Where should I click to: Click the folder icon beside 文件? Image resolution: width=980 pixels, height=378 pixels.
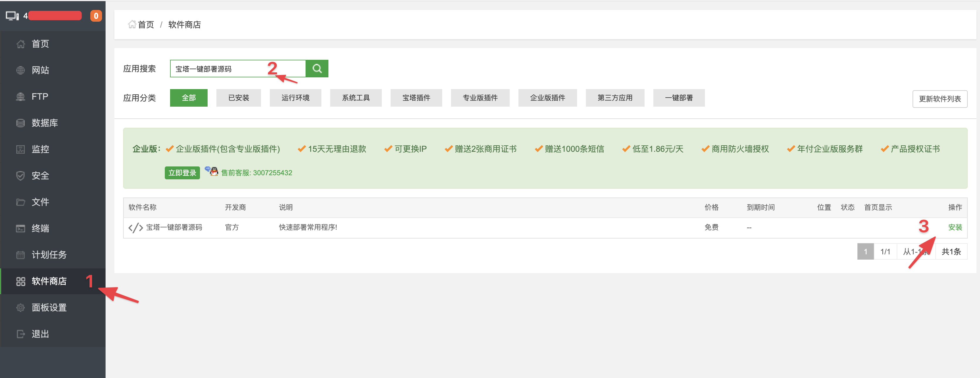[x=21, y=202]
